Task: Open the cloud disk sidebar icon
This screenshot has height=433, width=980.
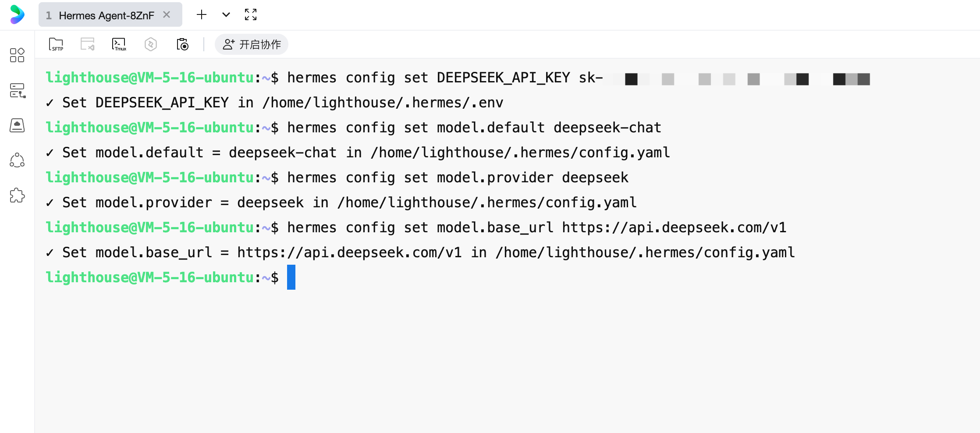Action: (17, 125)
